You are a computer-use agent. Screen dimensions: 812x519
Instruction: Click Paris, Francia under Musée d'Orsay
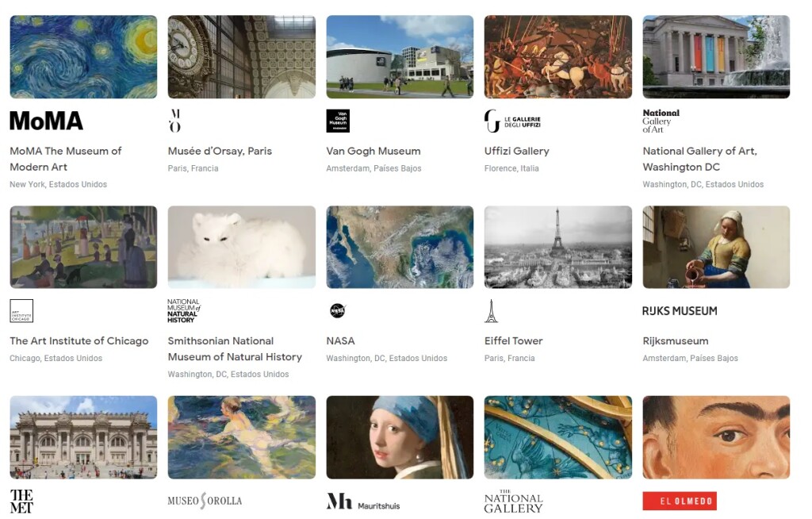click(x=193, y=168)
